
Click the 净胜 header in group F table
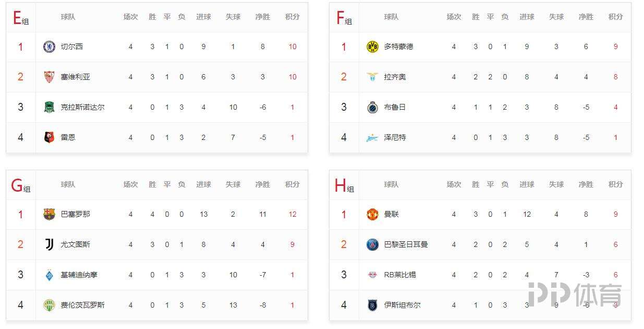click(x=586, y=17)
